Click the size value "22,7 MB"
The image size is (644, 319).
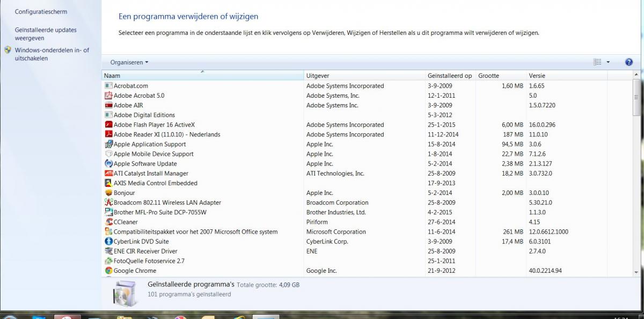click(512, 154)
